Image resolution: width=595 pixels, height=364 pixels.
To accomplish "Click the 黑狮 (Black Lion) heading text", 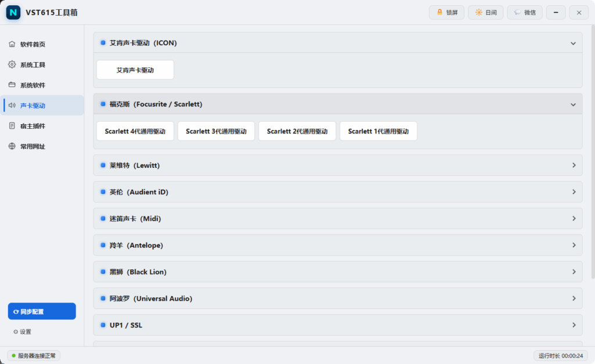I will (138, 272).
